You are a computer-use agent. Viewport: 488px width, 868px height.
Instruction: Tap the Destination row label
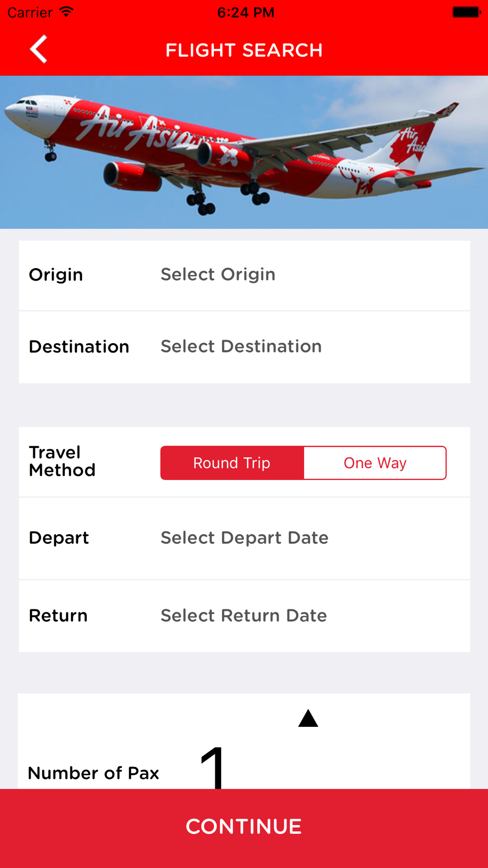pos(79,347)
